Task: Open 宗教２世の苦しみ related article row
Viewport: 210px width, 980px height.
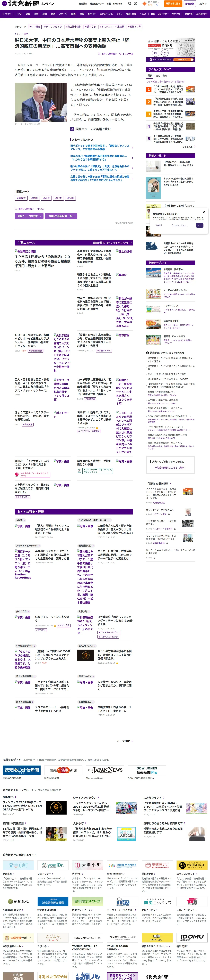Action: pyautogui.click(x=101, y=178)
